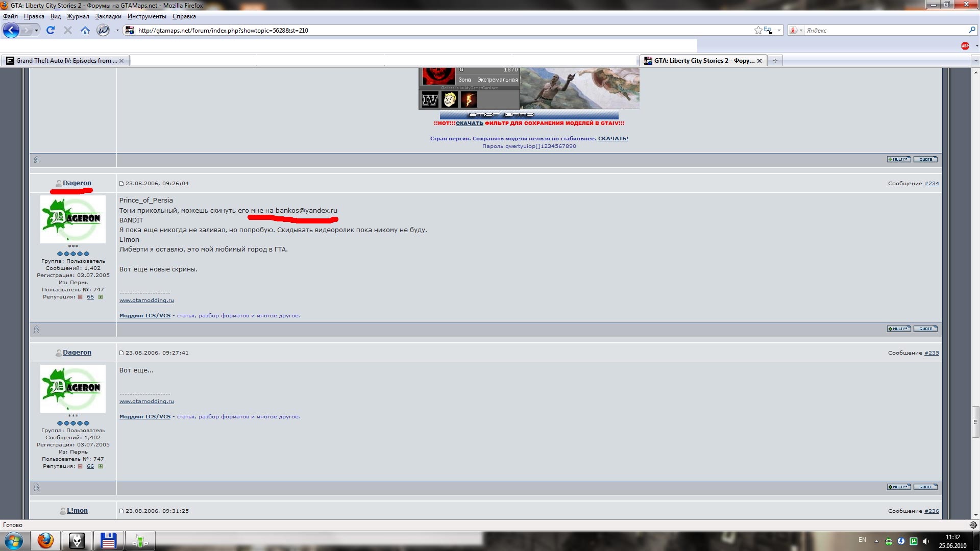
Task: Open the dropdown beside the W icon
Action: tap(117, 30)
